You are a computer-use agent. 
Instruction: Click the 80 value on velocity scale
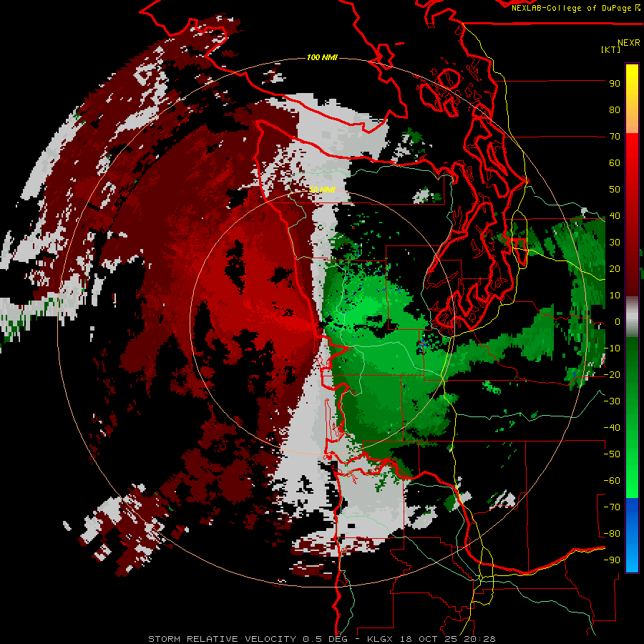[615, 110]
